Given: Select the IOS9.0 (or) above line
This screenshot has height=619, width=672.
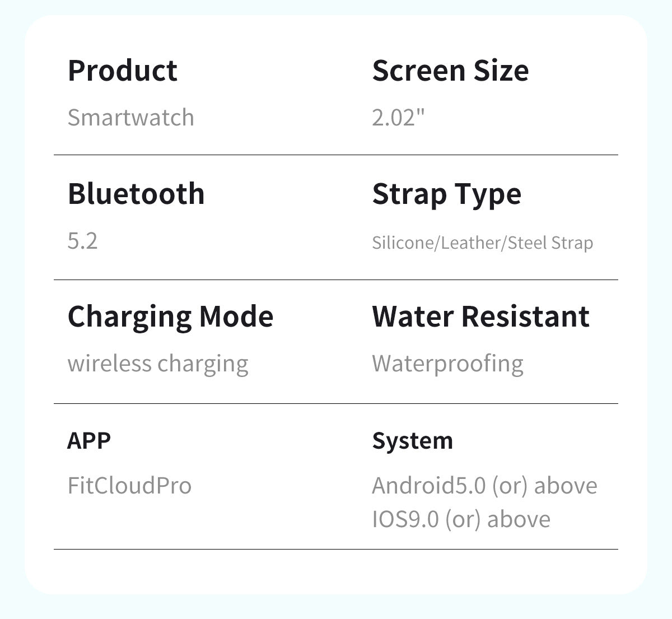Looking at the screenshot, I should point(461,519).
